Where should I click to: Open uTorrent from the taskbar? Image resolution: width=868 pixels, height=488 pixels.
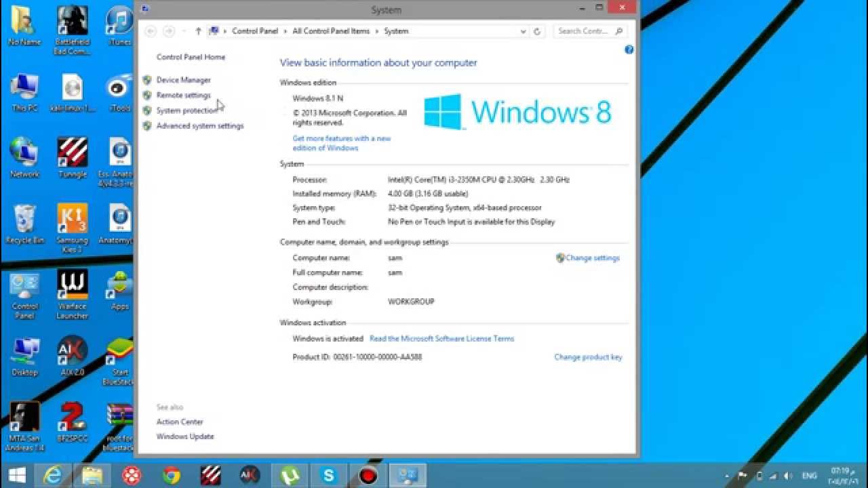click(290, 475)
